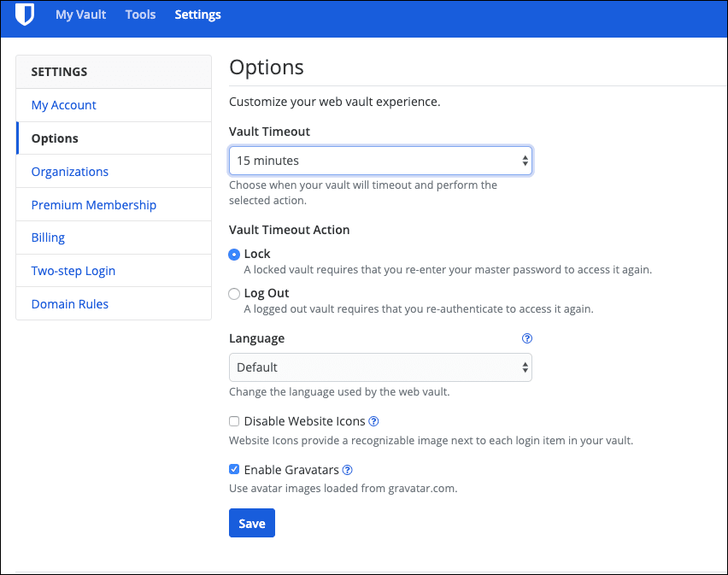Open the Vault Timeout dropdown
The height and width of the screenshot is (575, 728).
[x=380, y=161]
